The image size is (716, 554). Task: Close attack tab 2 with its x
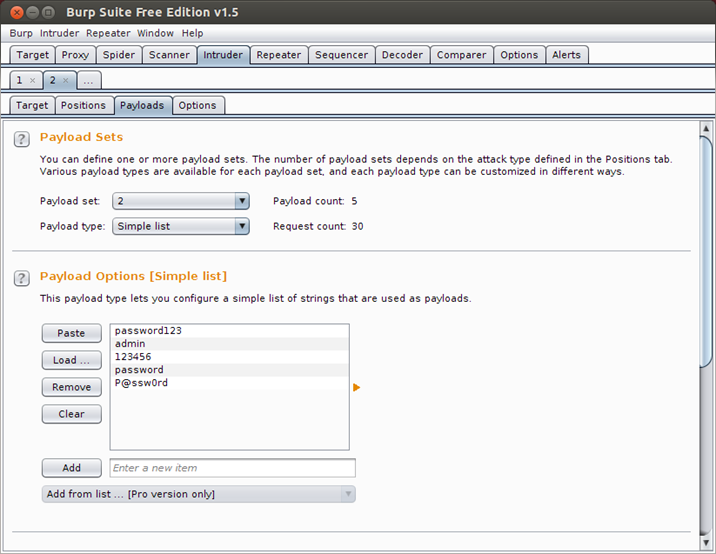click(x=66, y=80)
